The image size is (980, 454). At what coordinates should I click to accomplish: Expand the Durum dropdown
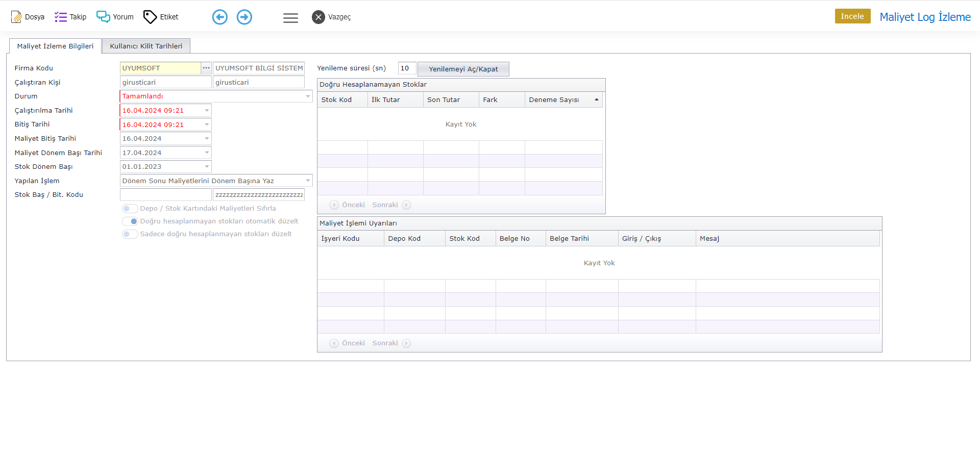308,96
